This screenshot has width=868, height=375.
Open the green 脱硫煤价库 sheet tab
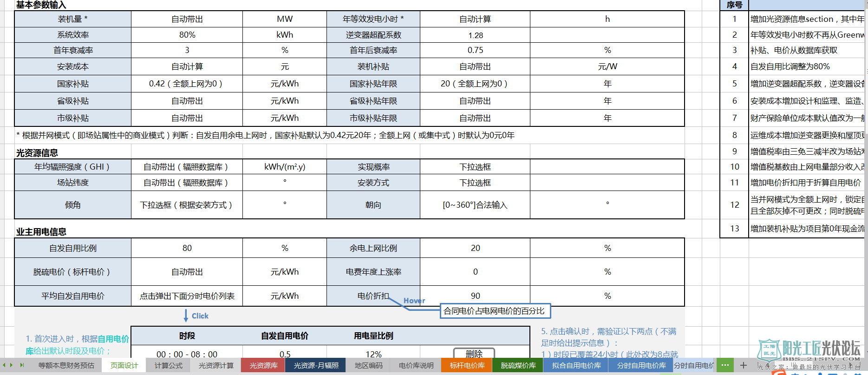click(x=518, y=366)
